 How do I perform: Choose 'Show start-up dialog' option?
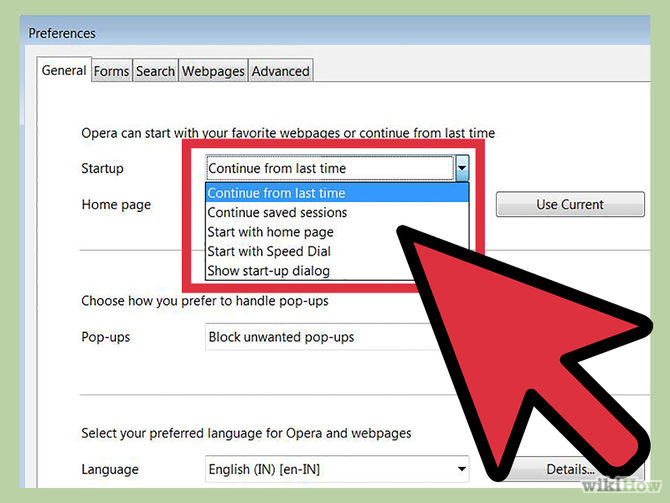click(x=268, y=271)
